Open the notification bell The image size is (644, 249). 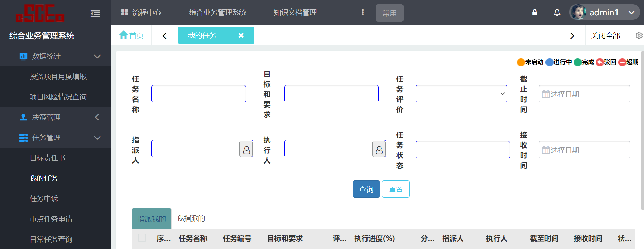[x=557, y=13]
